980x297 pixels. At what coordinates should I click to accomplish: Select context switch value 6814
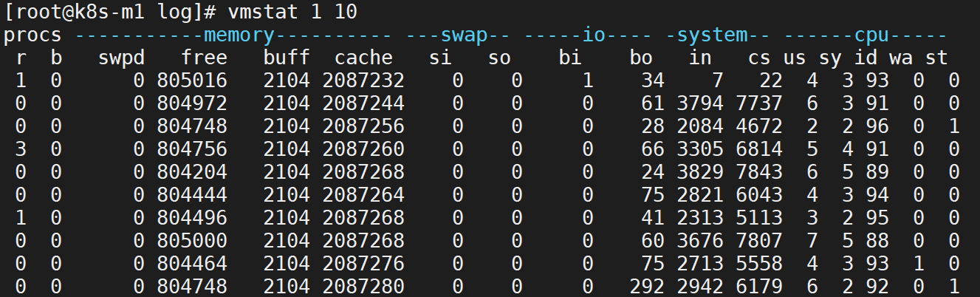click(x=759, y=149)
